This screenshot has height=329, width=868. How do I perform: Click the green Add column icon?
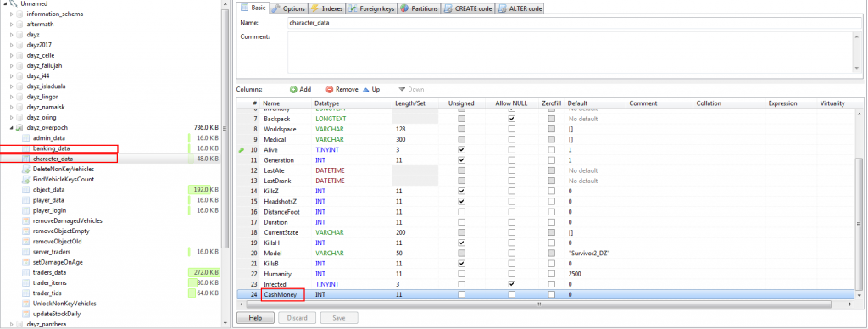(x=293, y=89)
